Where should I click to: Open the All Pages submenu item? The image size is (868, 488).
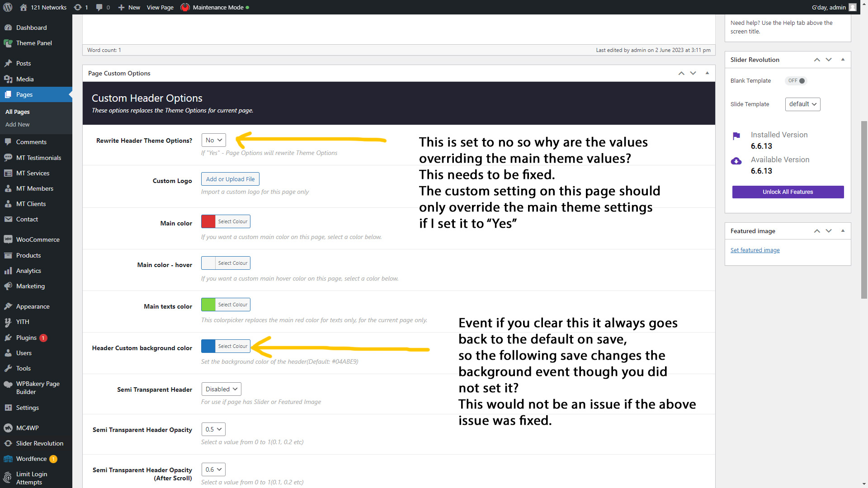(x=18, y=112)
